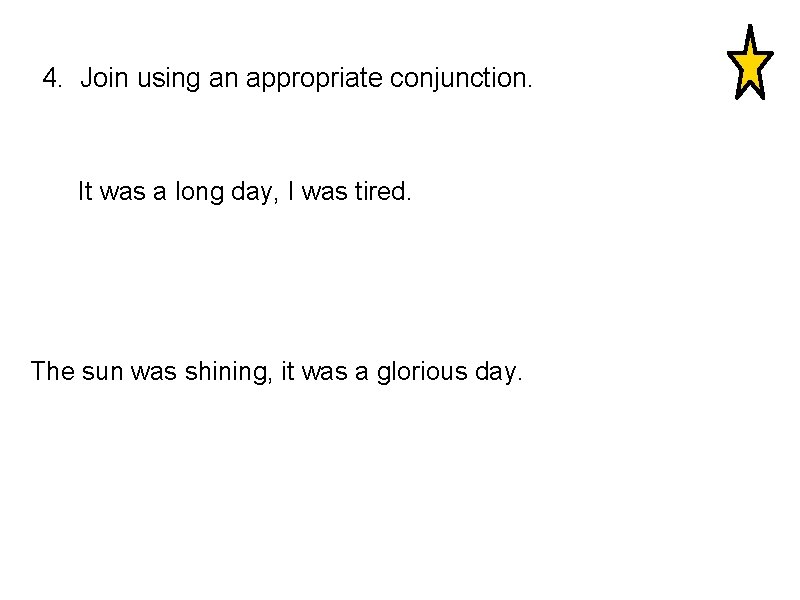Click on the word "conjunction"
The image size is (800, 600).
coord(458,80)
